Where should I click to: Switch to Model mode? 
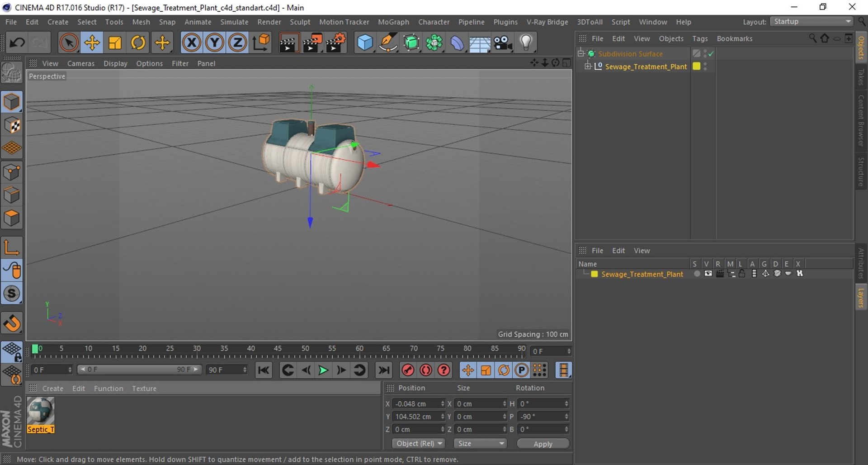tap(12, 102)
